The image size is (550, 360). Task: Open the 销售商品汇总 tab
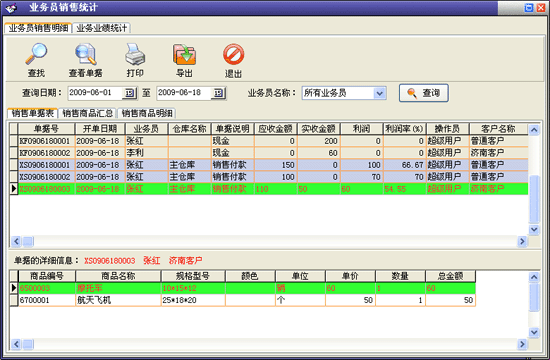tap(87, 113)
